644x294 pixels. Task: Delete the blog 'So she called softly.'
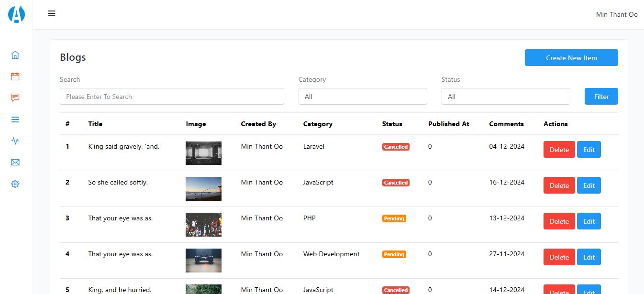tap(559, 185)
